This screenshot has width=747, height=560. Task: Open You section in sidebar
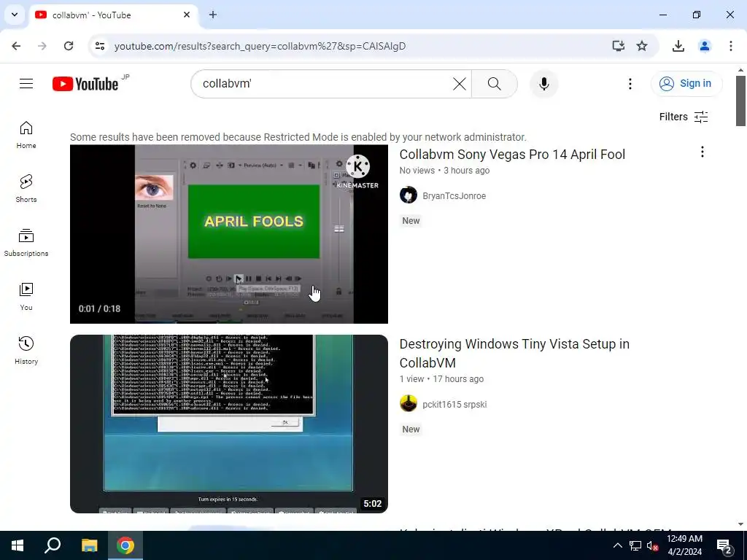point(26,296)
